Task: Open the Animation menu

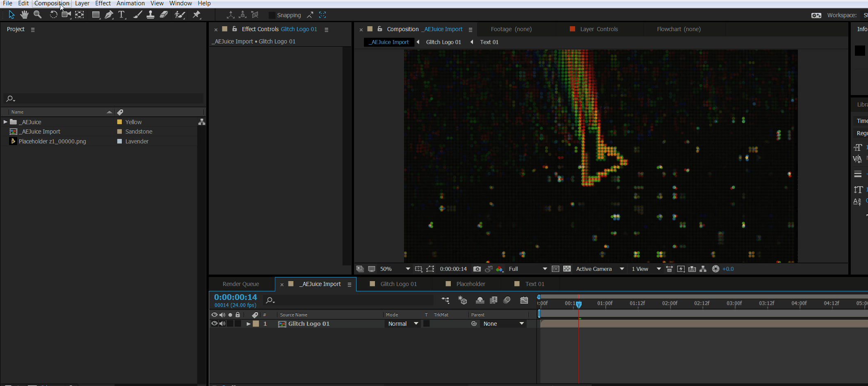Action: coord(130,3)
